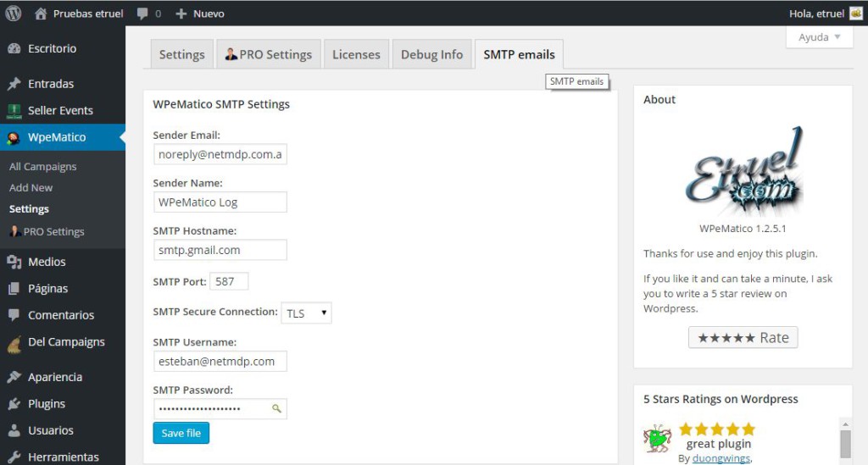The width and height of the screenshot is (868, 465).
Task: Click the user avatar next to Hola, etruel
Action: [x=856, y=14]
